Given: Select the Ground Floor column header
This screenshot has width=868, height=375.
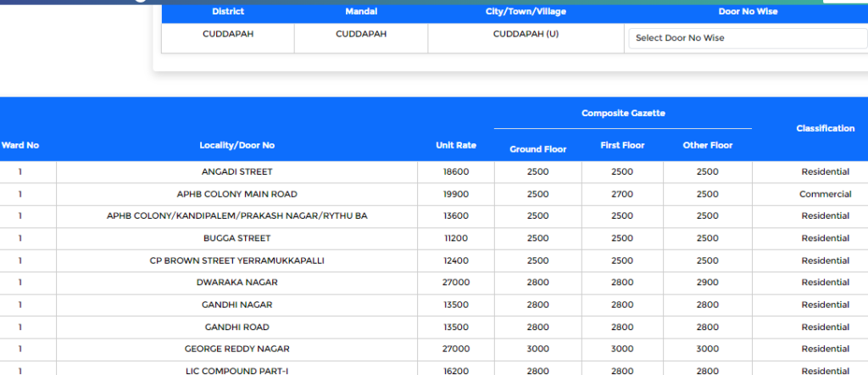Looking at the screenshot, I should click(537, 148).
